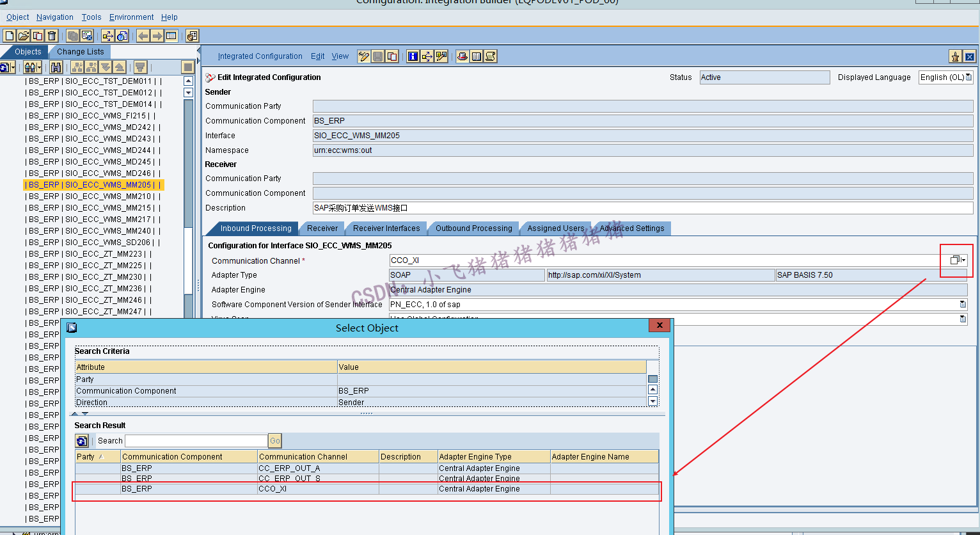Viewport: 980px width, 535px height.
Task: Collapse the Search Criteria with up triangle
Action: pyautogui.click(x=74, y=413)
